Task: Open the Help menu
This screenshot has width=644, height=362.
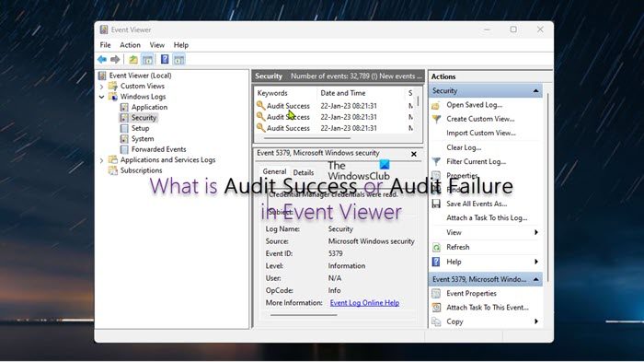Action: click(x=180, y=45)
